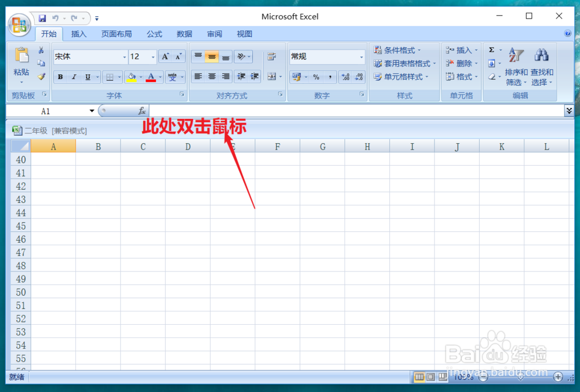Select column G header

[322, 147]
